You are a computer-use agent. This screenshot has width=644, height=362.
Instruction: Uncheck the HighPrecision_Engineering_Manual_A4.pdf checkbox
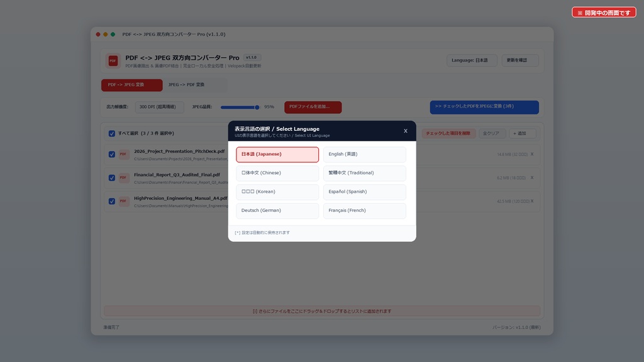112,201
